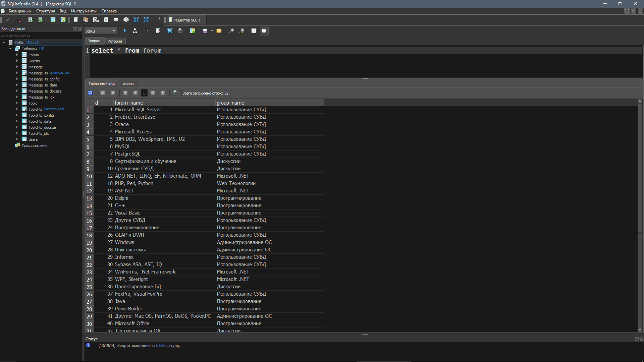This screenshot has height=362, width=644.
Task: Click the disconnect from database icon
Action: (x=18, y=20)
